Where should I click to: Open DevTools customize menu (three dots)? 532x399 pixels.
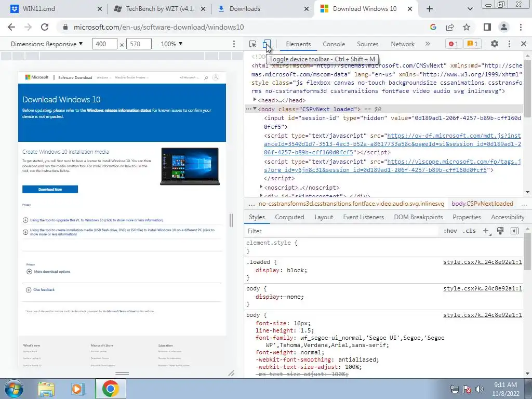pos(509,44)
